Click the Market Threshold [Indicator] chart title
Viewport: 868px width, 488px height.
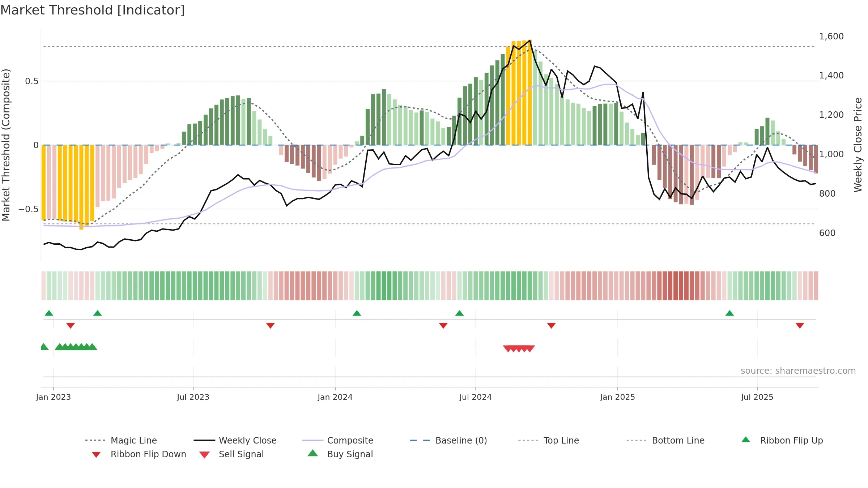pos(93,10)
